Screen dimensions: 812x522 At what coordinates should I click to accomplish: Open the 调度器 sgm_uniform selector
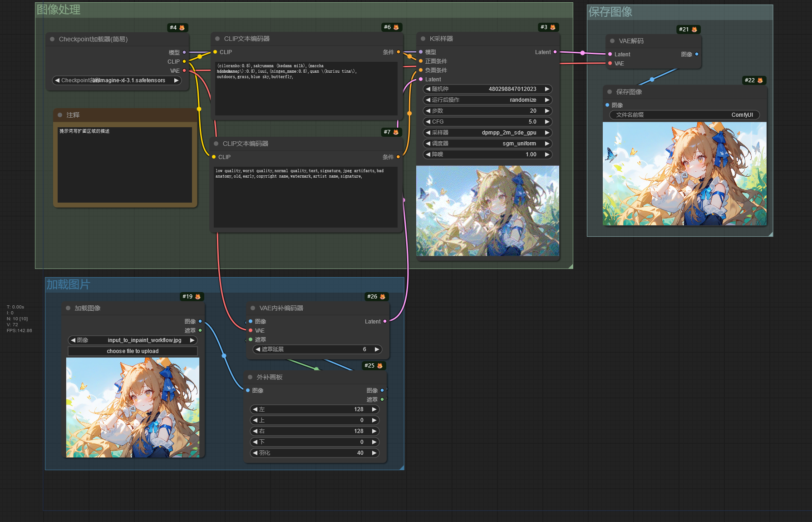(487, 144)
